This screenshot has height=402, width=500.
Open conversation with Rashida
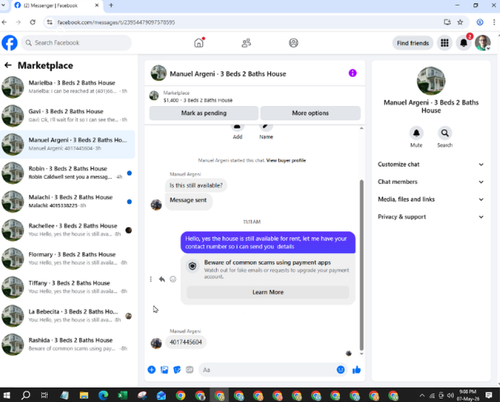pos(68,344)
